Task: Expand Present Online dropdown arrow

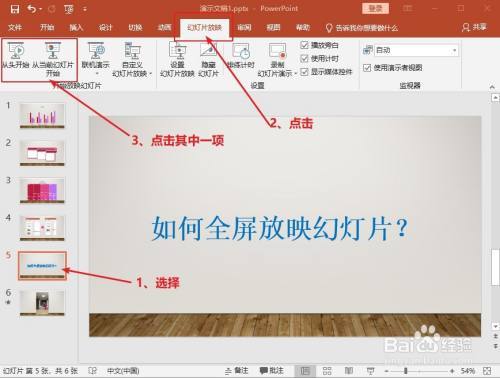Action: pos(97,74)
